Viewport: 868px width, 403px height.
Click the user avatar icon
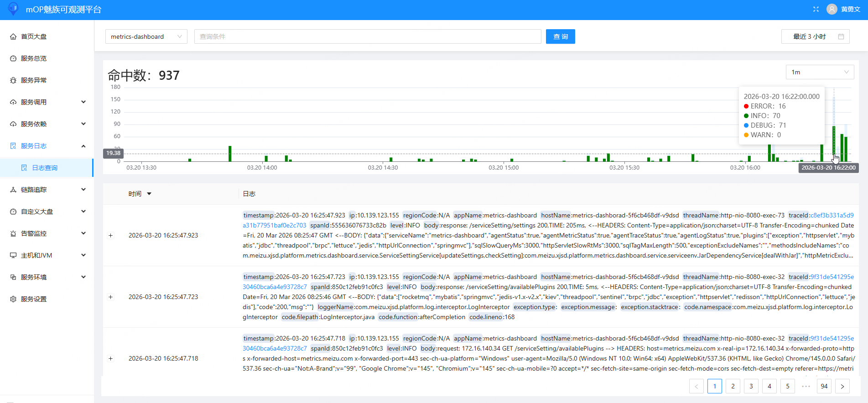832,9
